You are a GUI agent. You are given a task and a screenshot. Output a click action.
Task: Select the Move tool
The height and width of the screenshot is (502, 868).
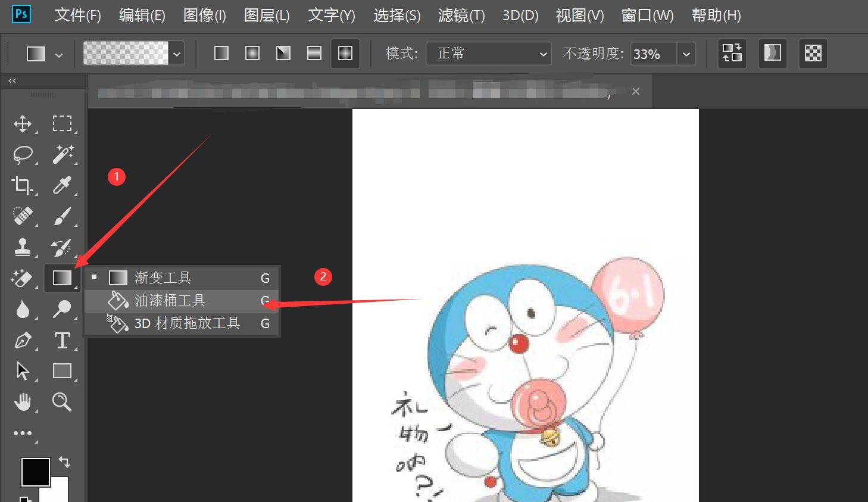[x=23, y=124]
